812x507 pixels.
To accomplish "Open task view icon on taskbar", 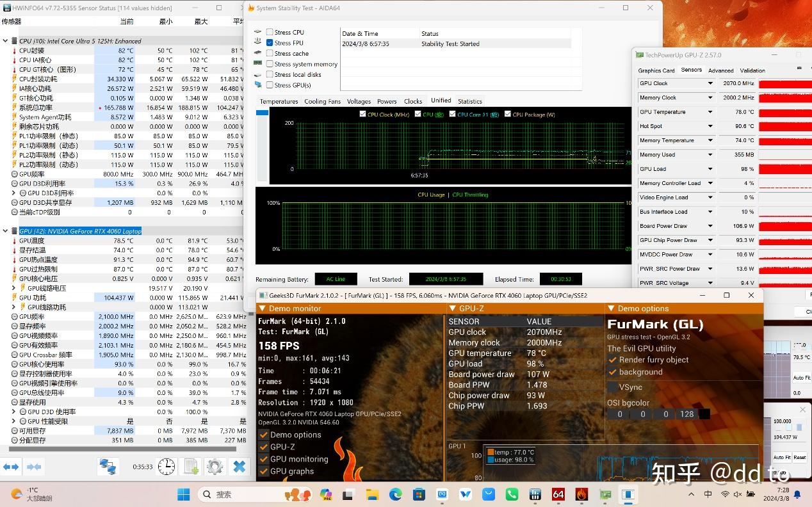I will pyautogui.click(x=349, y=494).
